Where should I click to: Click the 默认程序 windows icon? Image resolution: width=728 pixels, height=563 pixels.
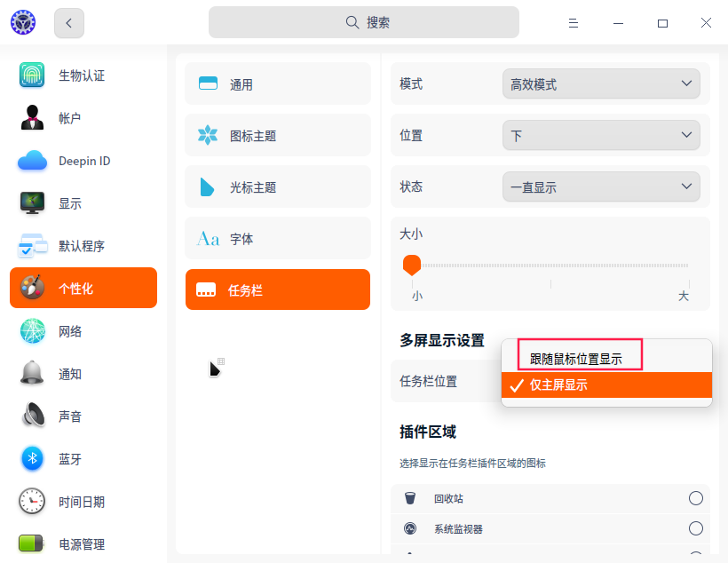tap(32, 245)
